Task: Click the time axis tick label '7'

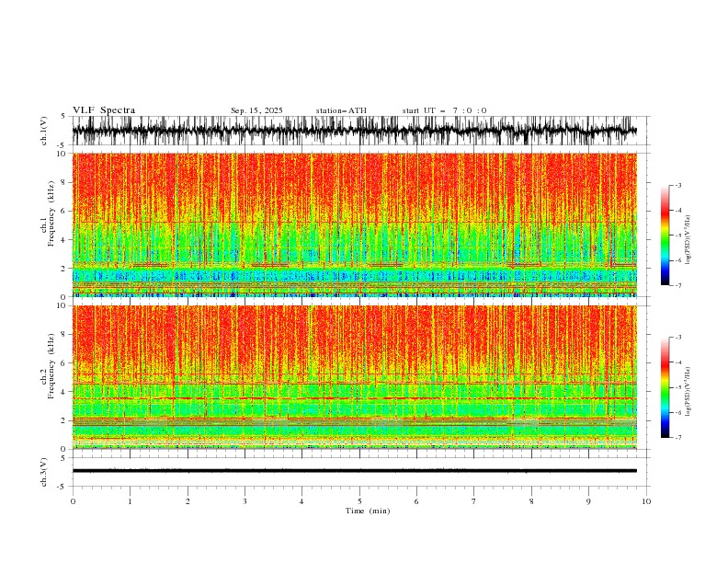Action: pyautogui.click(x=474, y=501)
